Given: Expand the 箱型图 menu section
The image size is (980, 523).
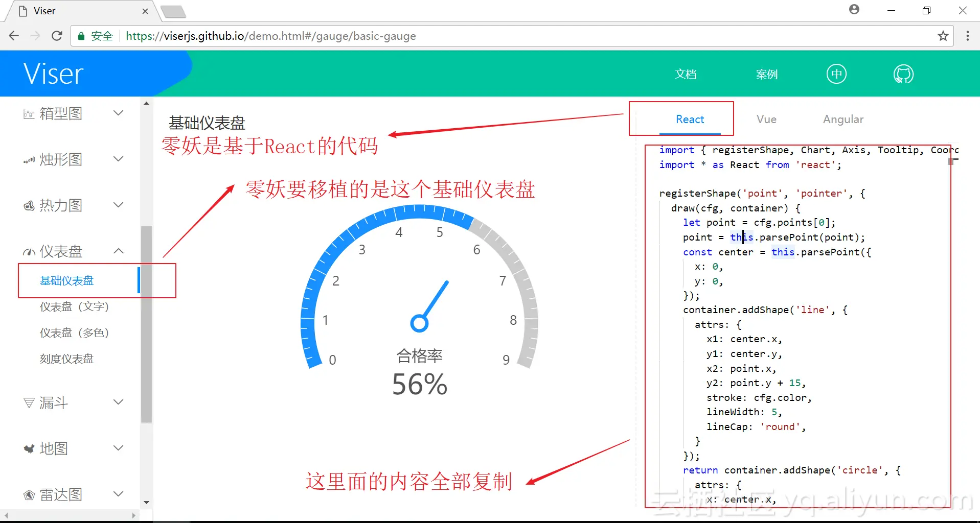Looking at the screenshot, I should tap(118, 113).
